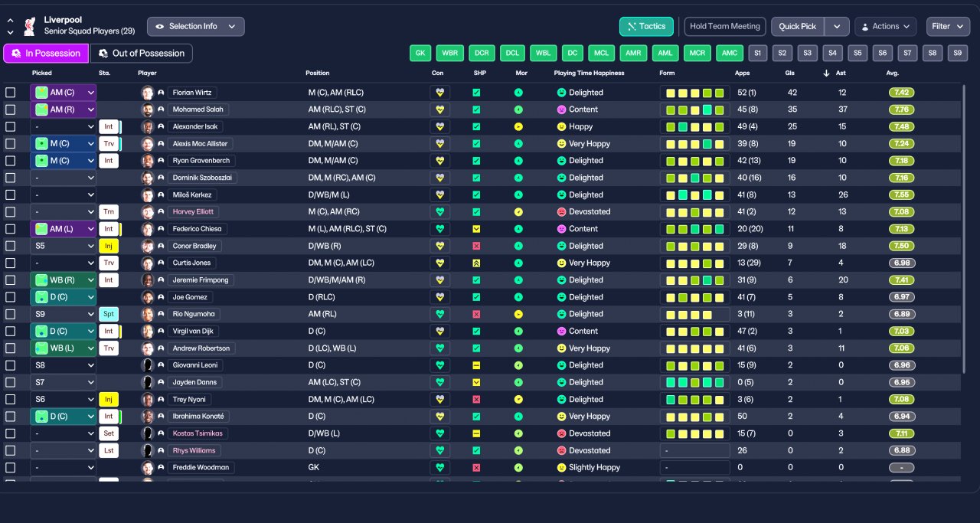Click Freddie Woodman's slightly happy face icon
Screen dimensions: 980x523
pyautogui.click(x=561, y=467)
